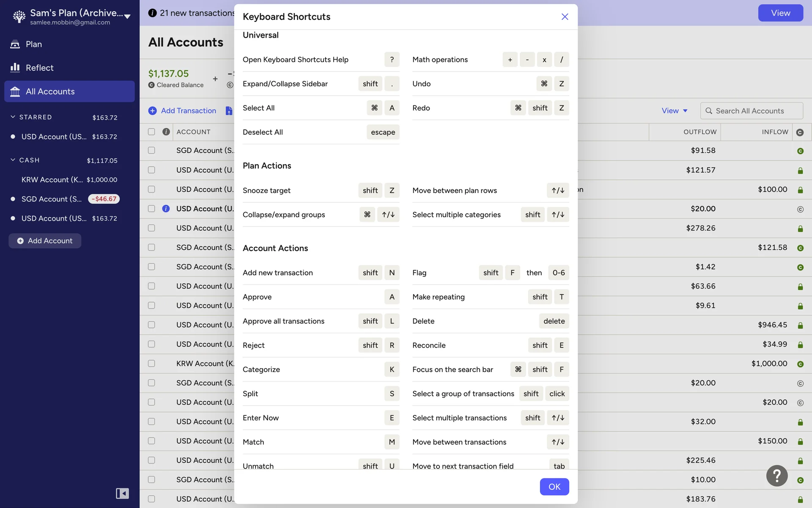Open the View dropdown near search
The height and width of the screenshot is (508, 812).
click(674, 110)
